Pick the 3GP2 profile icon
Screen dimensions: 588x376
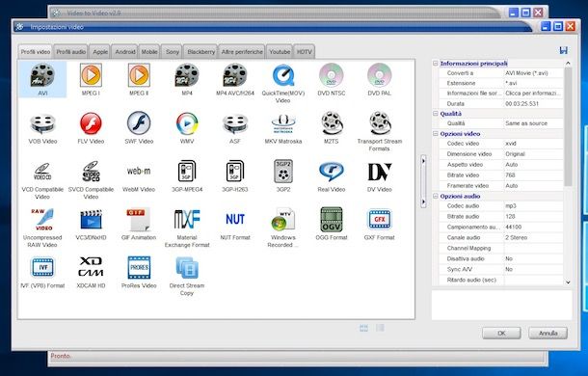(x=283, y=171)
